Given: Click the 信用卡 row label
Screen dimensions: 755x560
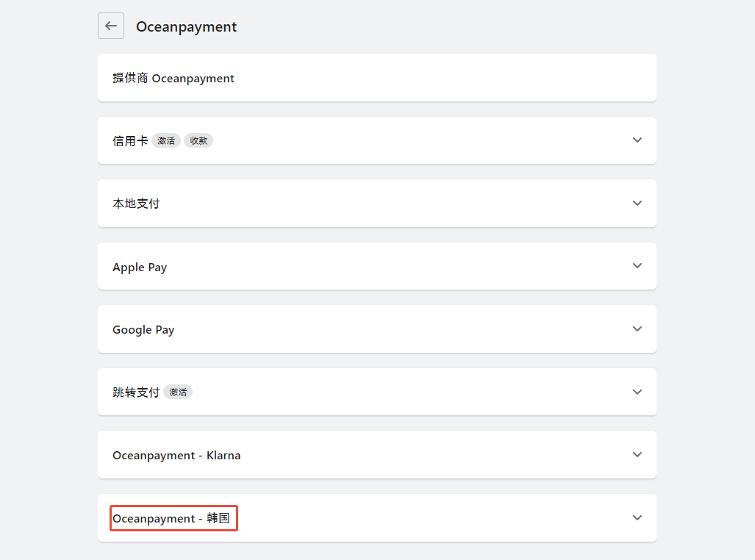Looking at the screenshot, I should (130, 141).
